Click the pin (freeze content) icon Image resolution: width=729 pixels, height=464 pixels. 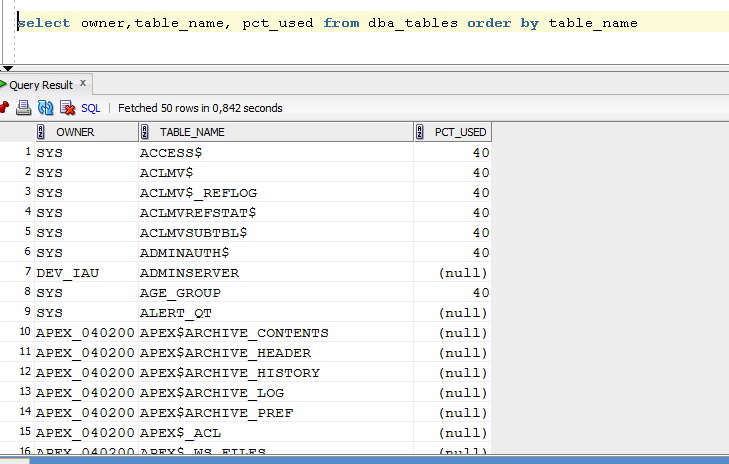(4, 107)
